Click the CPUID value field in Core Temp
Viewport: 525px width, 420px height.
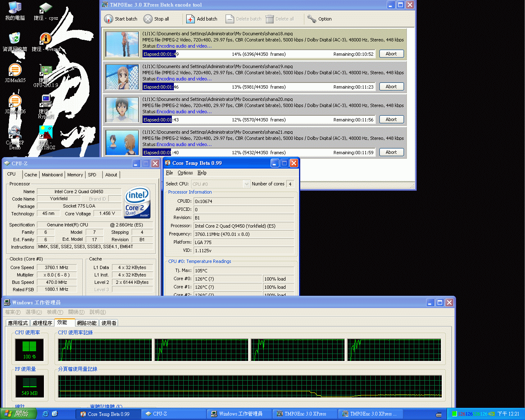tap(244, 201)
